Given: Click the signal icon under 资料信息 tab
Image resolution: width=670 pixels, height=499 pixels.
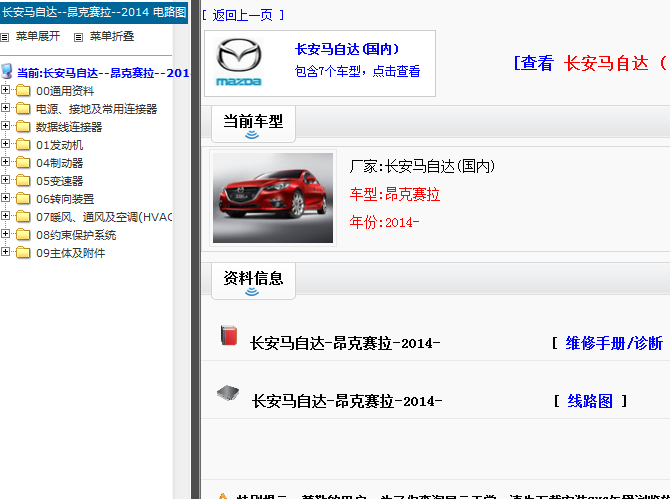Looking at the screenshot, I should [252, 292].
